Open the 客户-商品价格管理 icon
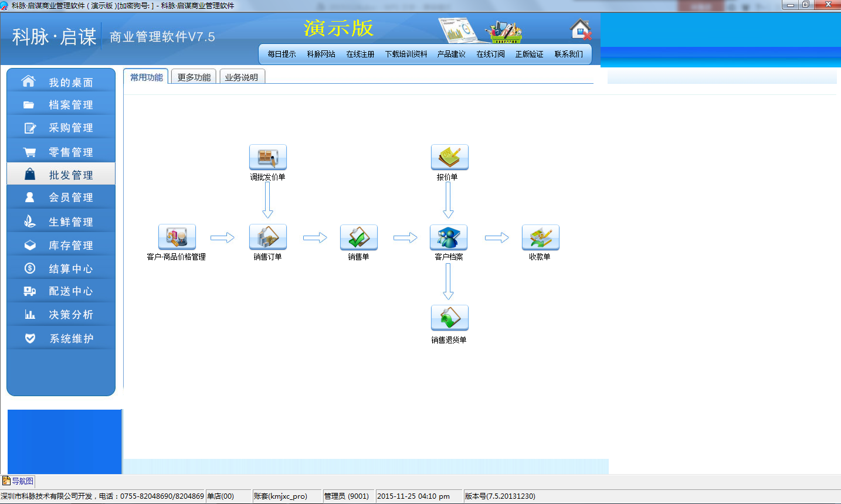Viewport: 841px width, 504px height. coord(177,237)
